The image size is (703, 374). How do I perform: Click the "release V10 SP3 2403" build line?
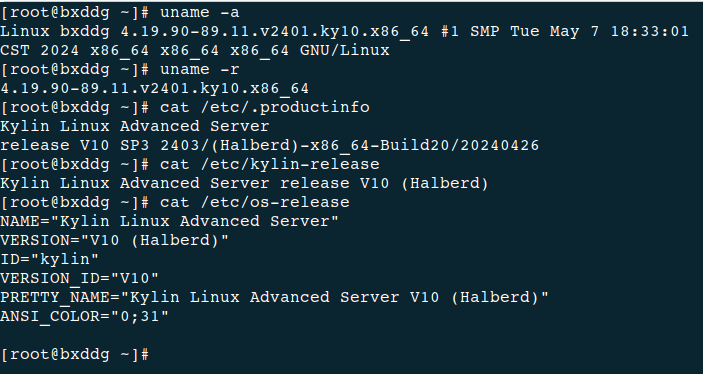pos(269,145)
